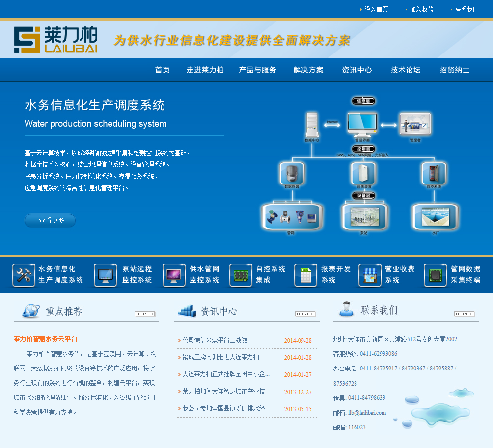Click the 地址 大连市高新园区黄浦路512号 text

click(x=395, y=339)
